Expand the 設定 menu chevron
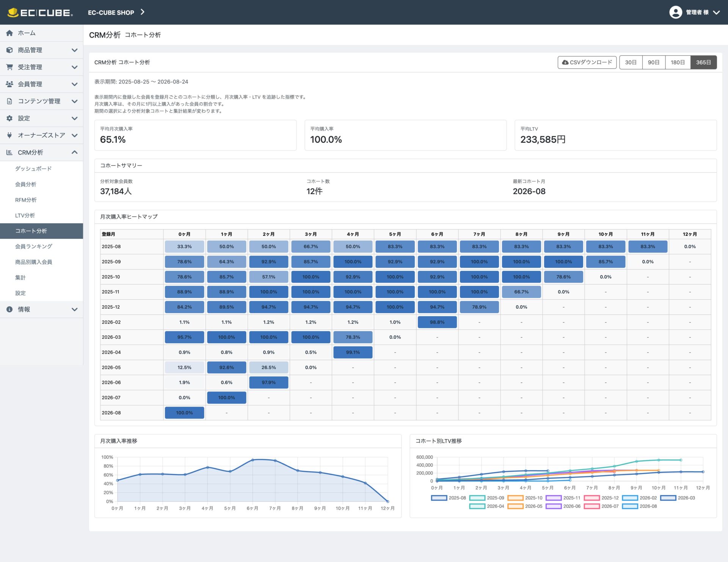 75,118
